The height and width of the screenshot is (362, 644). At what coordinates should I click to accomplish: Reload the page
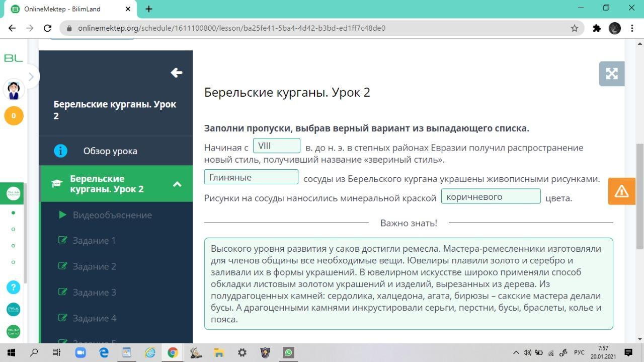47,28
